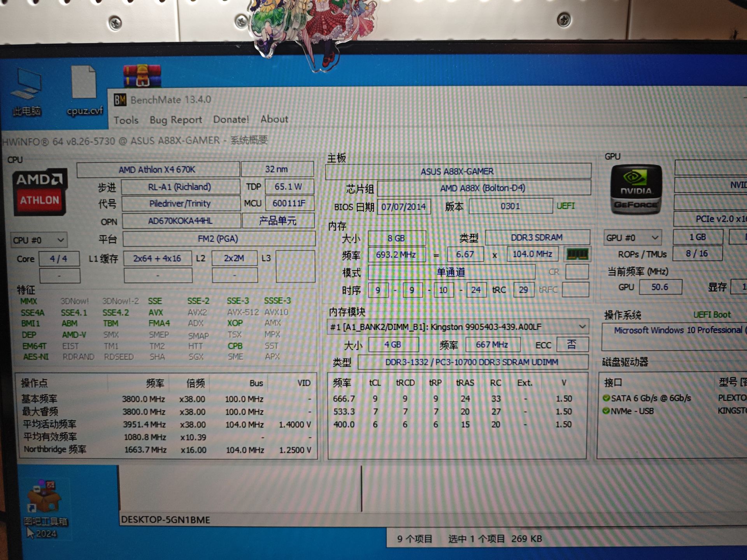747x560 pixels.
Task: Click the MCU 600111F value
Action: pyautogui.click(x=289, y=203)
